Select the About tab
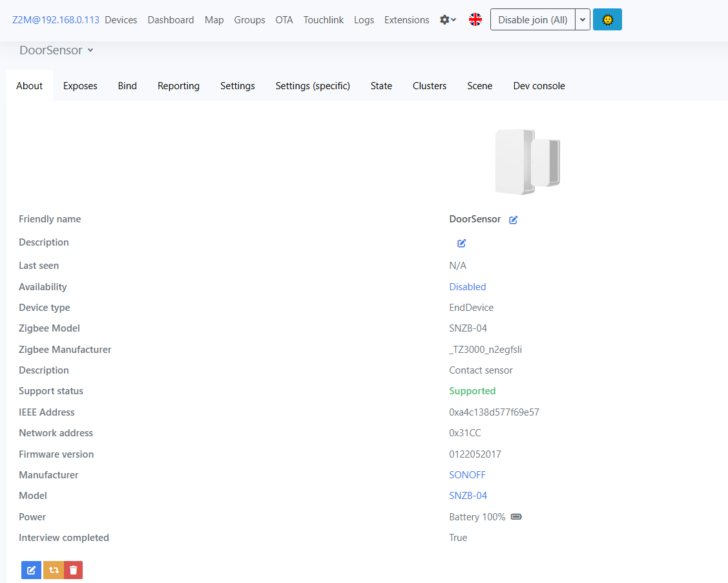The height and width of the screenshot is (583, 728). pyautogui.click(x=29, y=86)
